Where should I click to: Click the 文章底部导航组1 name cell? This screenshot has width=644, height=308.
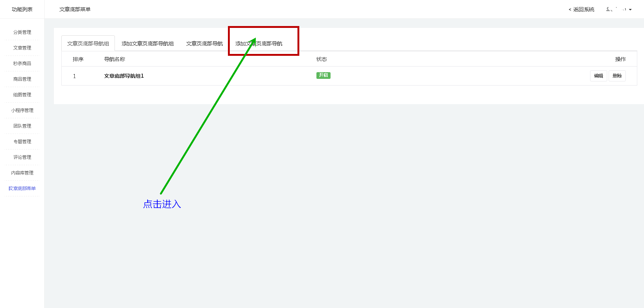click(124, 76)
